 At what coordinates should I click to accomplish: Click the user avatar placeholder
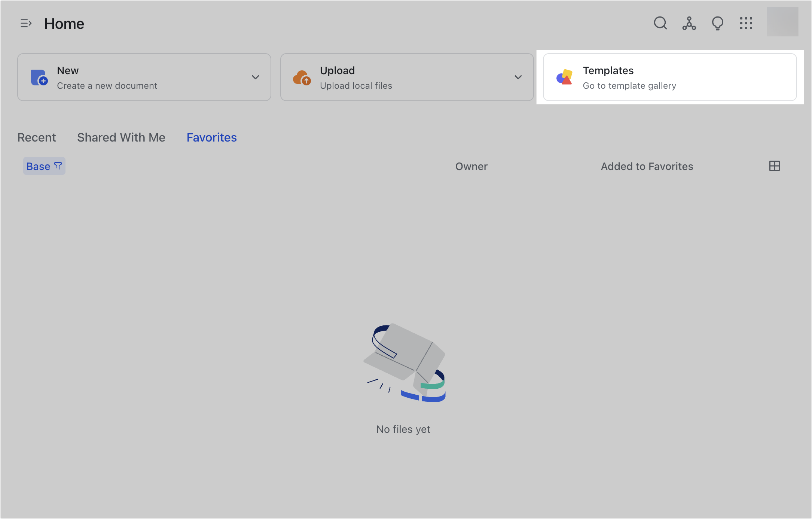coord(782,22)
